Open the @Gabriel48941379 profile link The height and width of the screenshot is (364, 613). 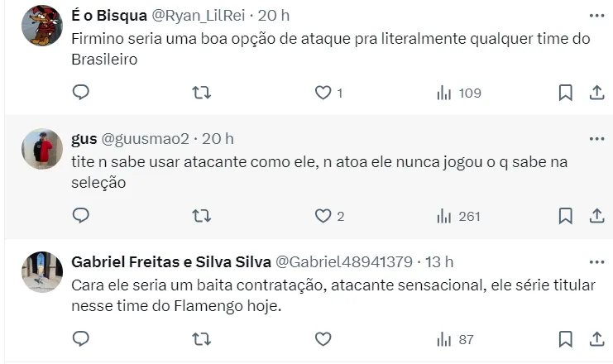pyautogui.click(x=343, y=262)
